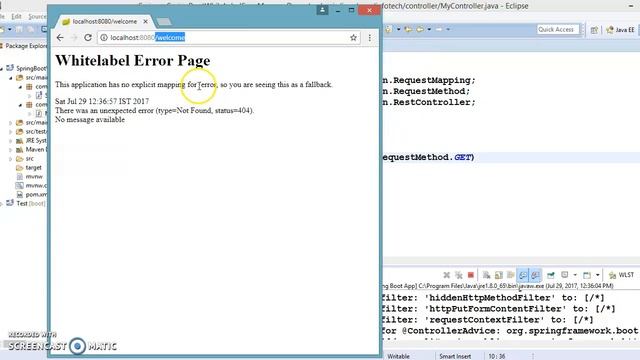
Task: View site information icon in address bar
Action: (x=104, y=38)
